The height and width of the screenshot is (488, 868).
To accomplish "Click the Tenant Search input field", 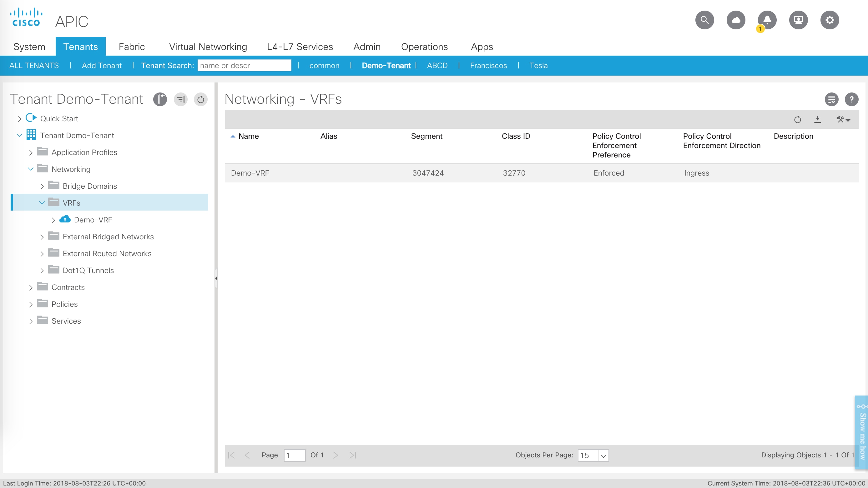I will [x=244, y=65].
